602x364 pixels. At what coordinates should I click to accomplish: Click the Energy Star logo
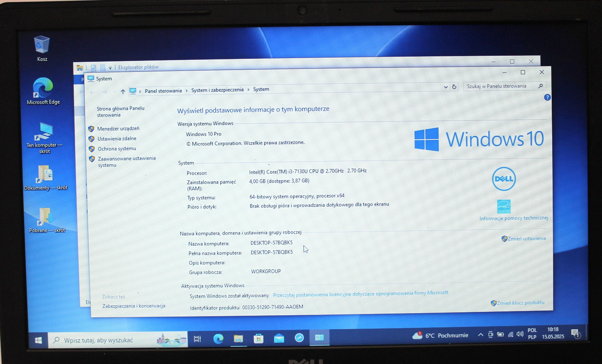click(504, 206)
